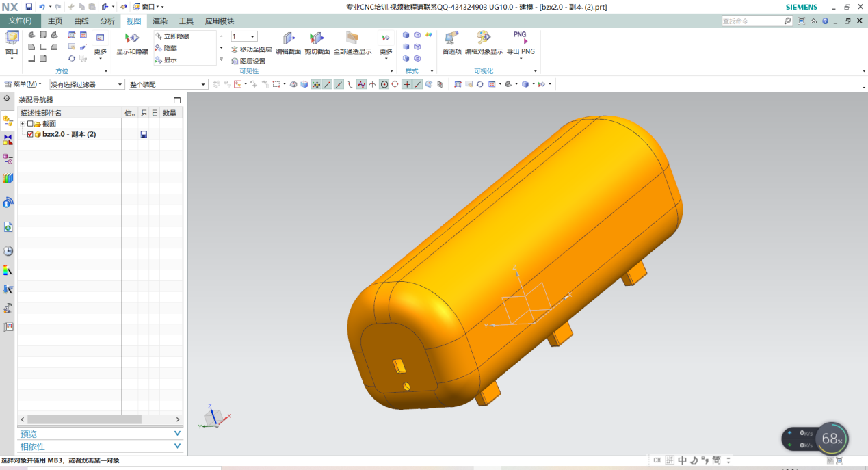Open Constraint Navigator sidebar icon
Screen dimensions: 868x470
(x=8, y=140)
